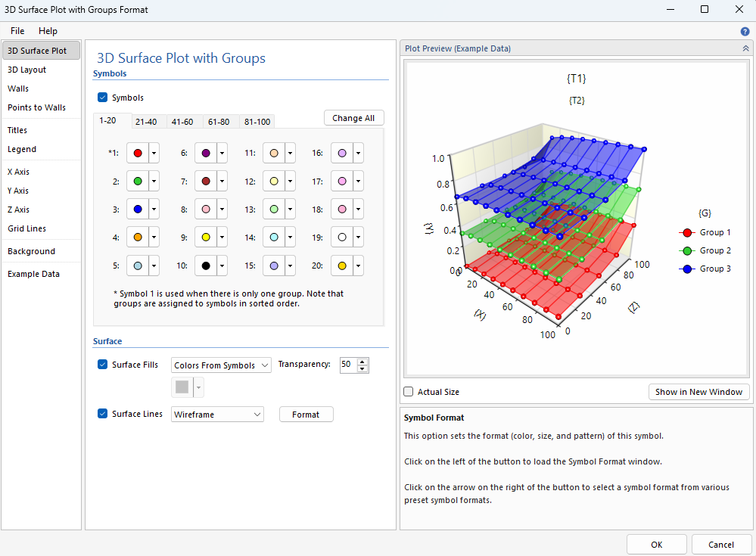Open the Colors From Symbols dropdown
This screenshot has width=756, height=556.
pos(221,365)
